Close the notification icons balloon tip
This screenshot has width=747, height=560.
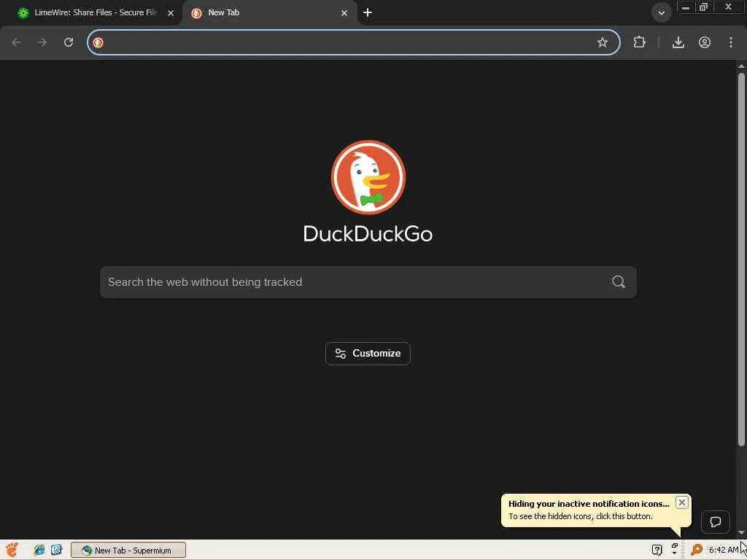682,502
